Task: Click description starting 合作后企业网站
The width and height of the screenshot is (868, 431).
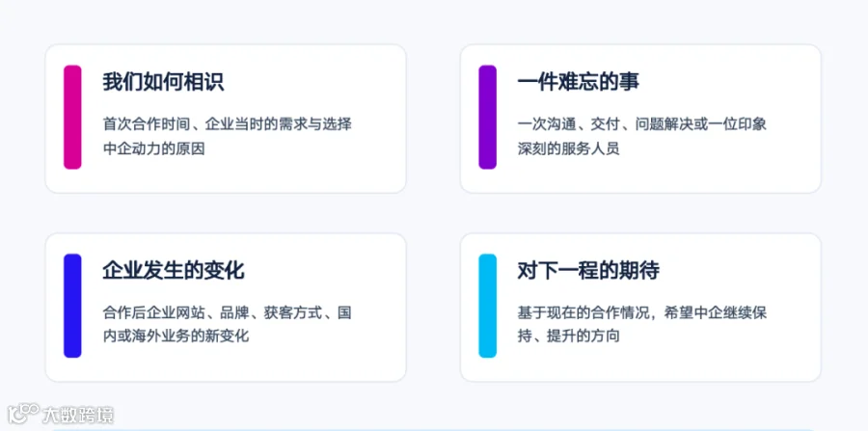Action: click(x=228, y=325)
